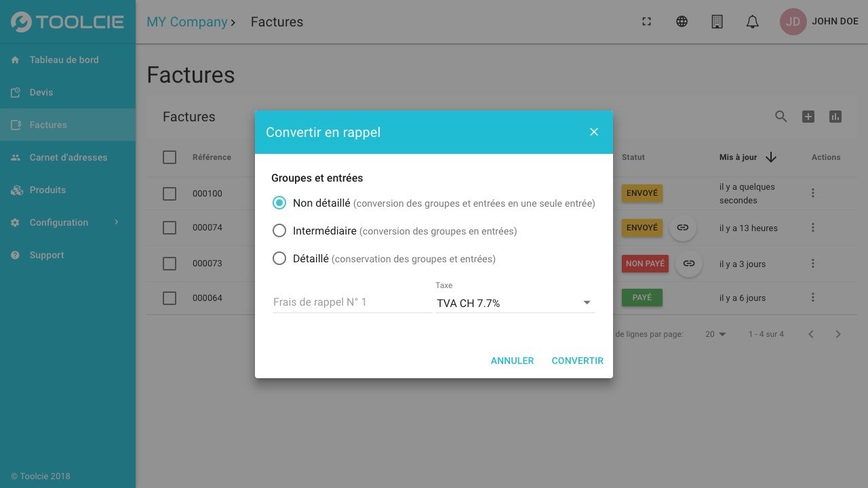Click the ANNULER button
The image size is (868, 488).
click(x=512, y=361)
